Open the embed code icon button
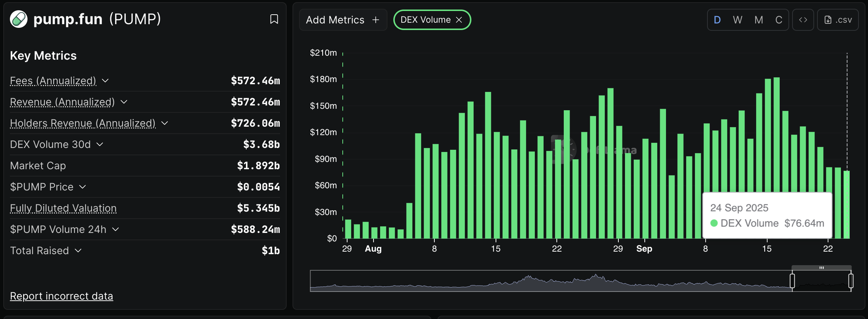Screen dimensions: 868x319 point(803,20)
